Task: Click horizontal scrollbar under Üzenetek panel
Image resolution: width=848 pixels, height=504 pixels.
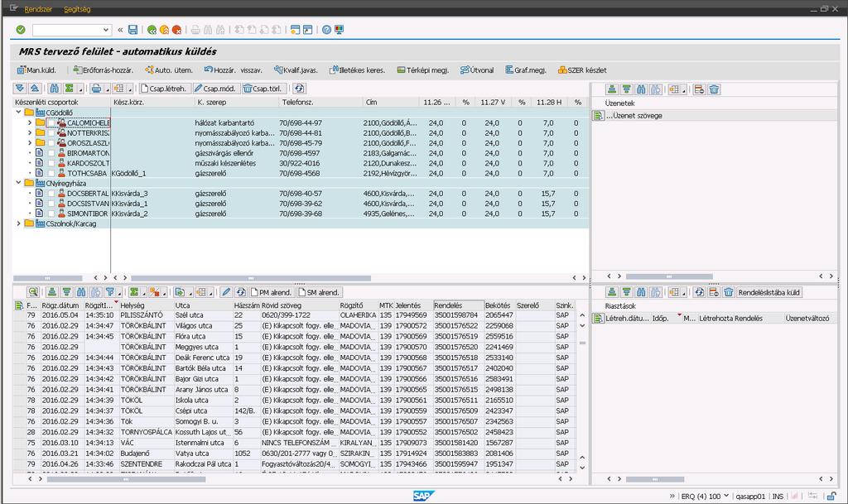Action: tap(669, 276)
